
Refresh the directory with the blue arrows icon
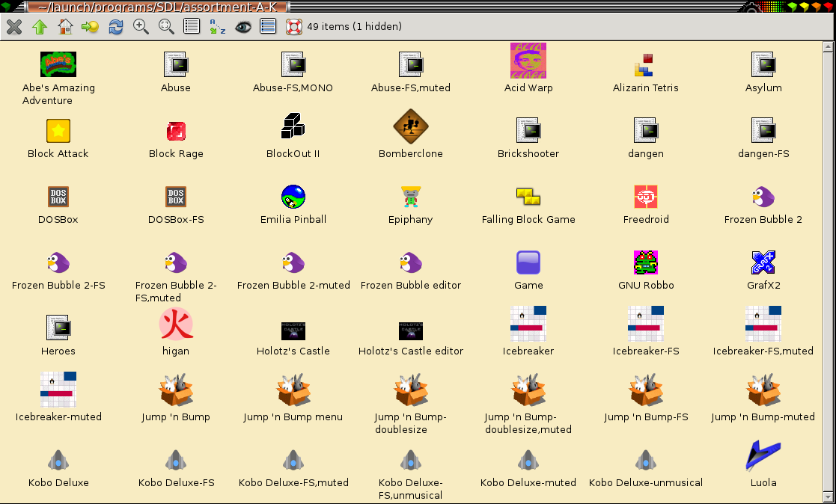(x=116, y=27)
